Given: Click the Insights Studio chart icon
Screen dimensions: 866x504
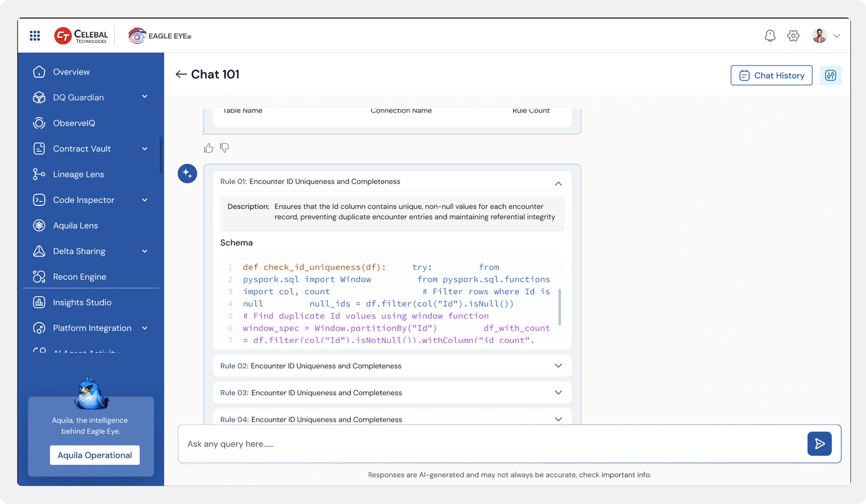Looking at the screenshot, I should (x=39, y=302).
